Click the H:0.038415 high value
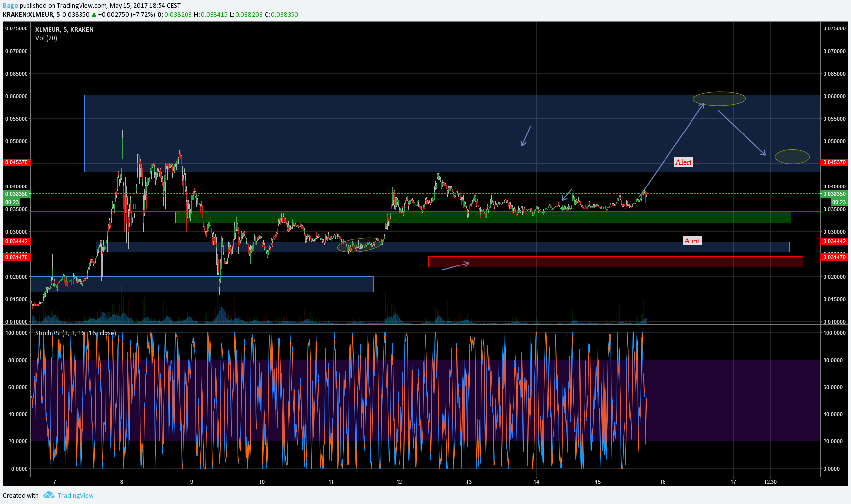The image size is (851, 504). point(211,15)
